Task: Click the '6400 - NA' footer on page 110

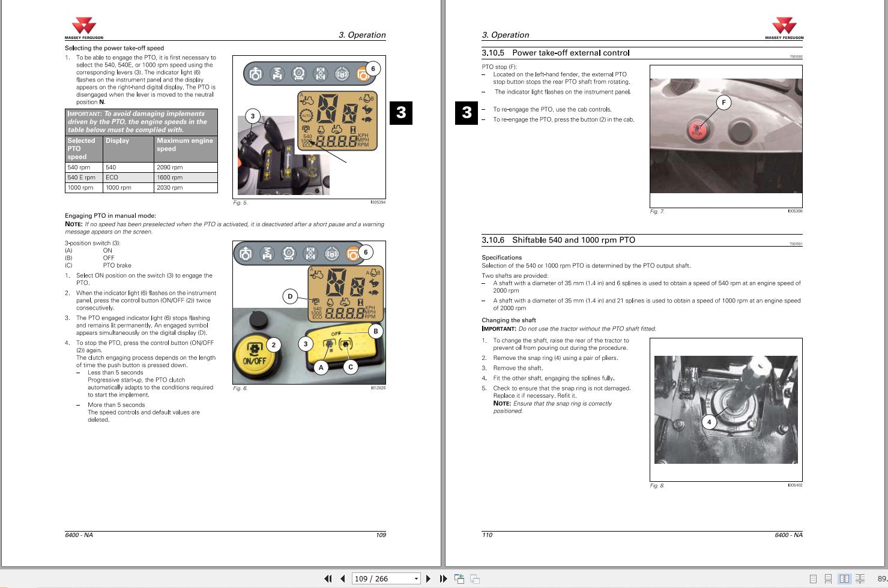Action: tap(788, 535)
